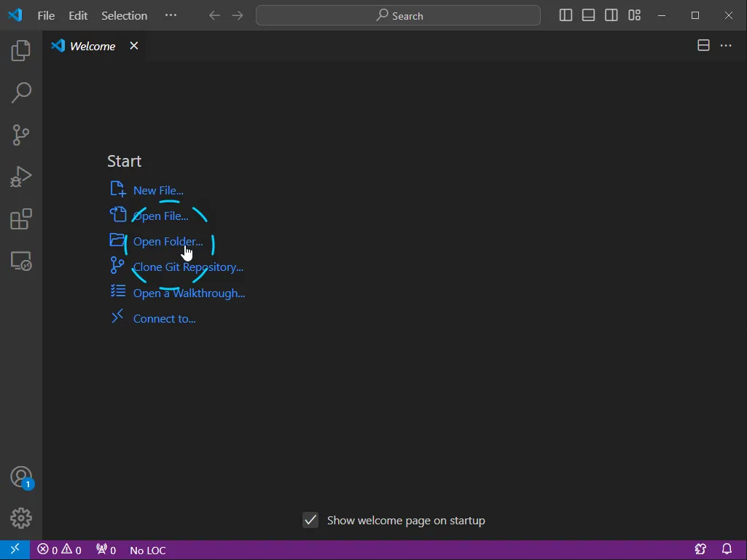Open the Source Control view
Viewport: 747px width, 560px height.
click(x=21, y=135)
